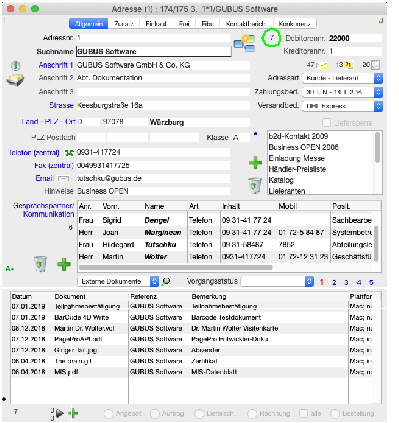The height and width of the screenshot is (423, 399).
Task: Click the Hinweise field with Business OPEN
Action: pos(153,191)
